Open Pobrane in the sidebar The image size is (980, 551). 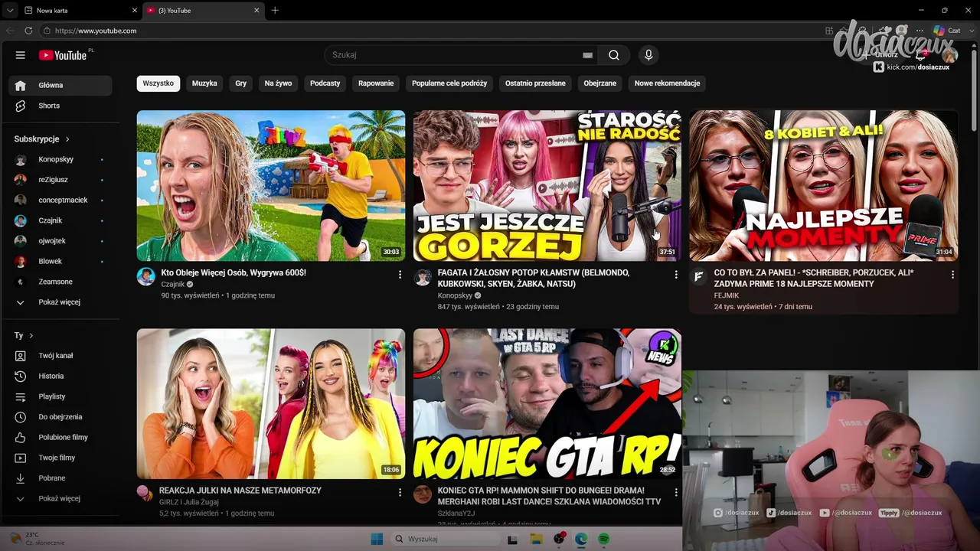60,478
